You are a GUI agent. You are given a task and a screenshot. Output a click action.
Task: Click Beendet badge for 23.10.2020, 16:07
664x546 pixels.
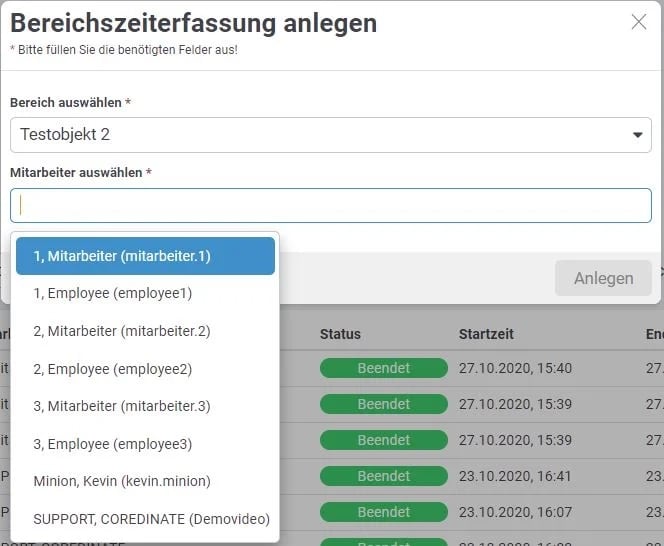pos(384,512)
